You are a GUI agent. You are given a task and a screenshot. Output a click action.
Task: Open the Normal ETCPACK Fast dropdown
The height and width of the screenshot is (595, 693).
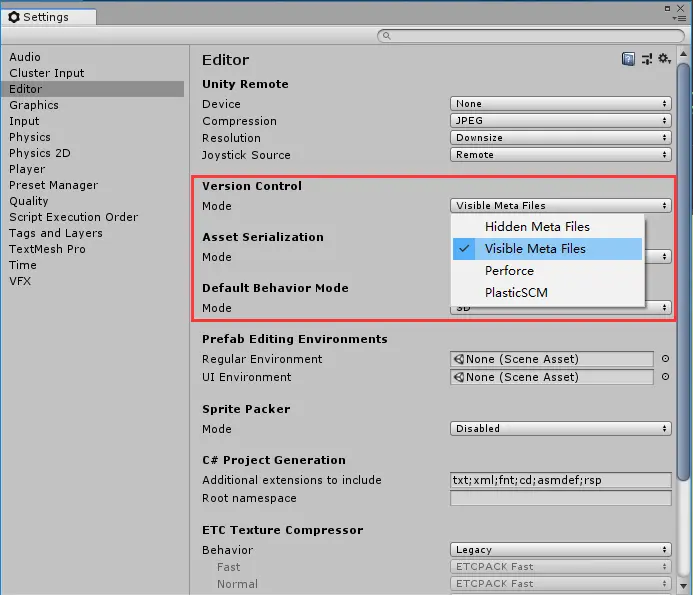(x=560, y=584)
